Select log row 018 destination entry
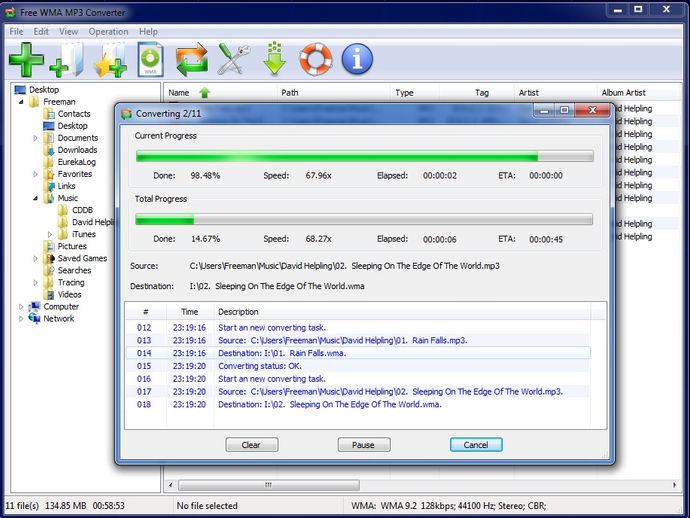This screenshot has height=518, width=690. pos(358,404)
